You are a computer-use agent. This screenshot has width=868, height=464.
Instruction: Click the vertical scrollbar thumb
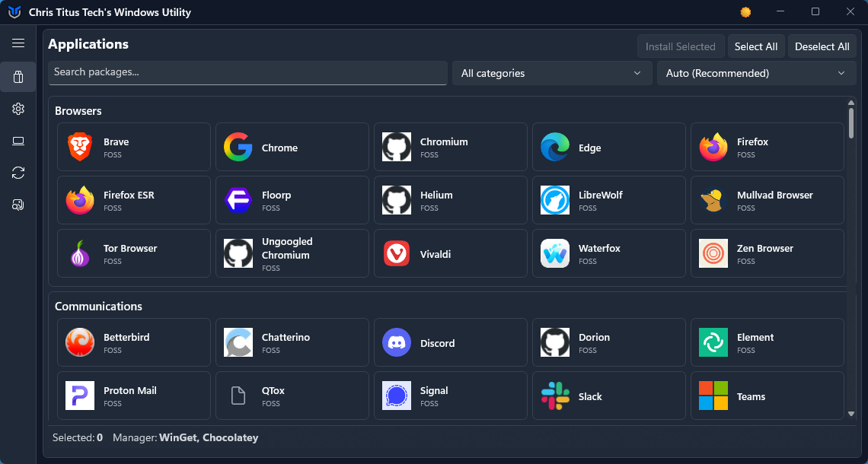(851, 122)
